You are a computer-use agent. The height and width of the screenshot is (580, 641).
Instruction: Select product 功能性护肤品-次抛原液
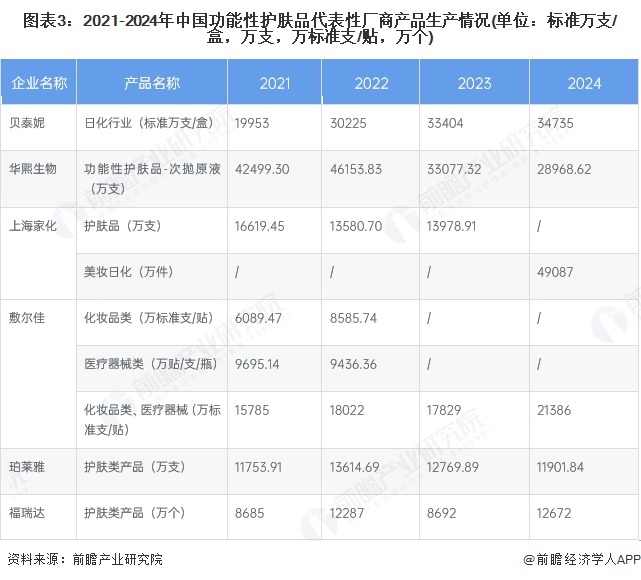[152, 168]
